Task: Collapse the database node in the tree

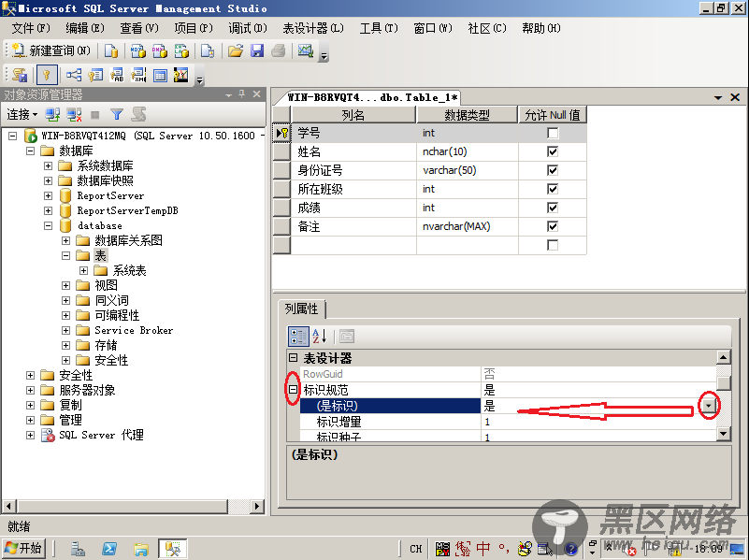Action: 49,226
